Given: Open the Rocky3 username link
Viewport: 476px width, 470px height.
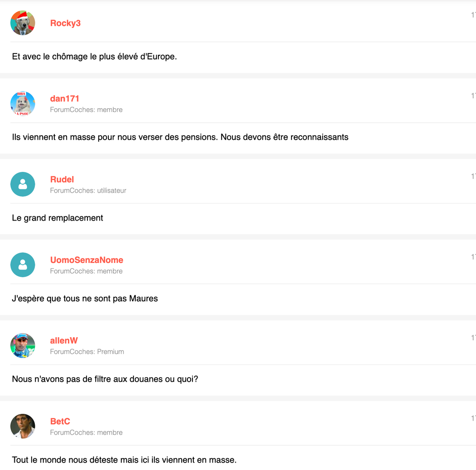Looking at the screenshot, I should (65, 23).
